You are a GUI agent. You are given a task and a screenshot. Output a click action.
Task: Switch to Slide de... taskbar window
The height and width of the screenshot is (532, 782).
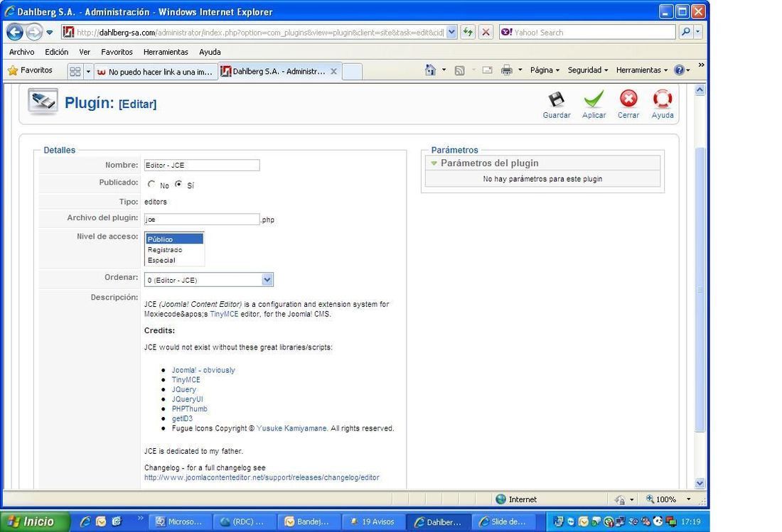click(504, 521)
